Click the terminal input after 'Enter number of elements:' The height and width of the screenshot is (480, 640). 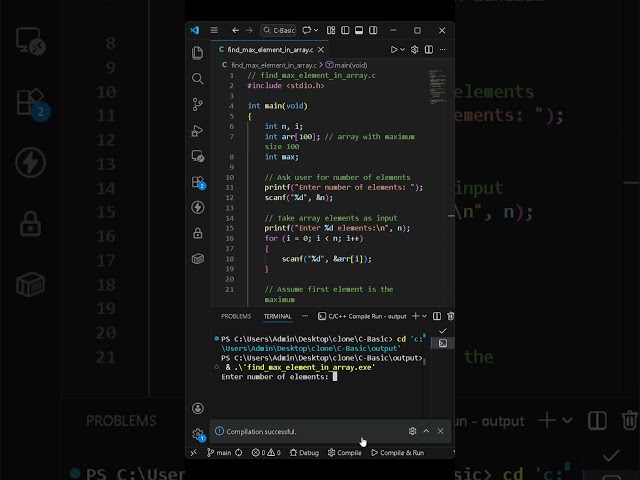tap(335, 377)
